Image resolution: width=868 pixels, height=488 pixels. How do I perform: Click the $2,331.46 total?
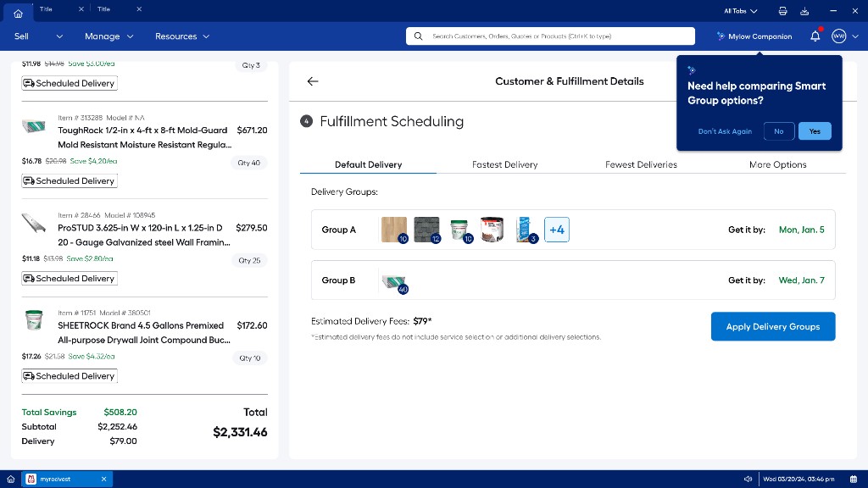[240, 432]
